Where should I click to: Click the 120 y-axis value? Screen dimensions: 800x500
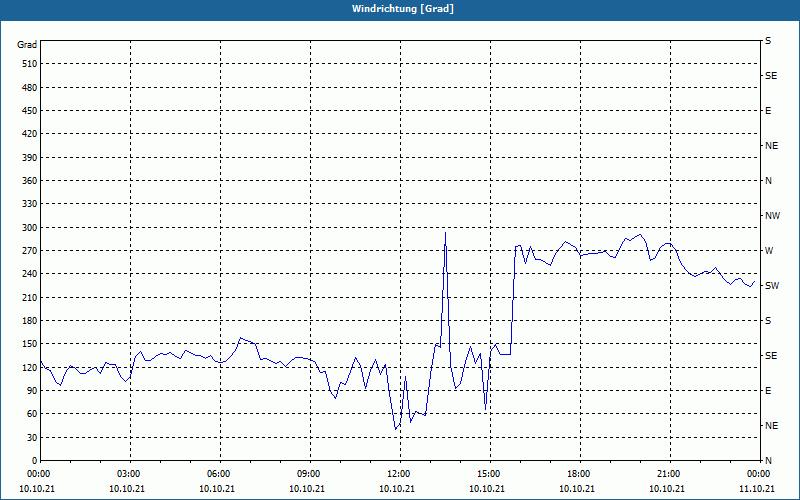pos(29,367)
